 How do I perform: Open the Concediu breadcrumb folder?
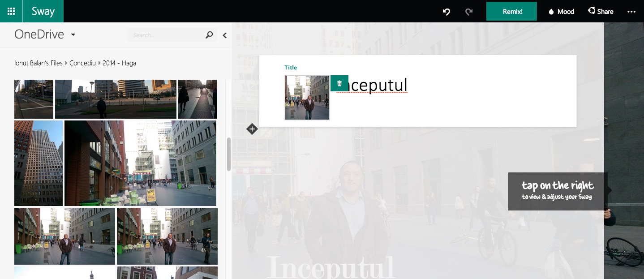tap(82, 63)
